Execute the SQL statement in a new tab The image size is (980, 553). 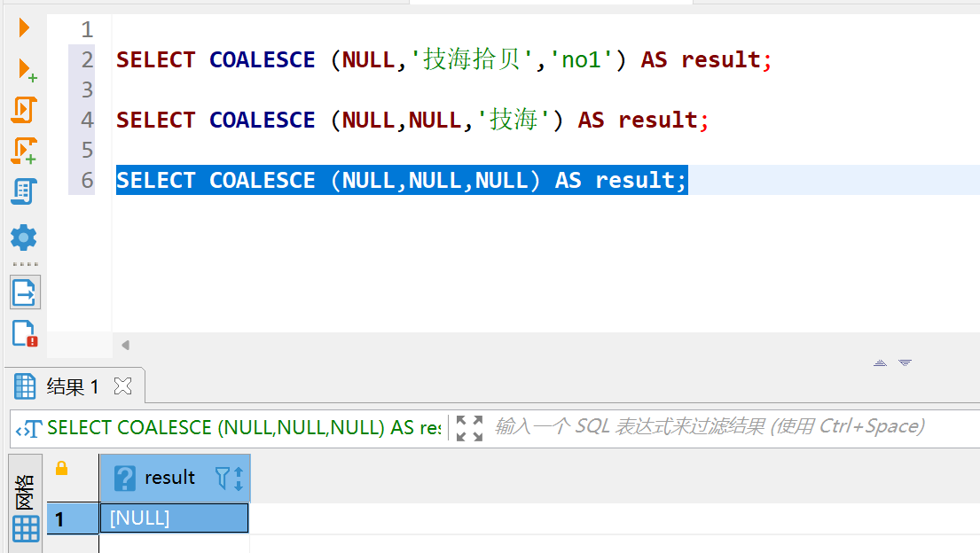(x=27, y=69)
